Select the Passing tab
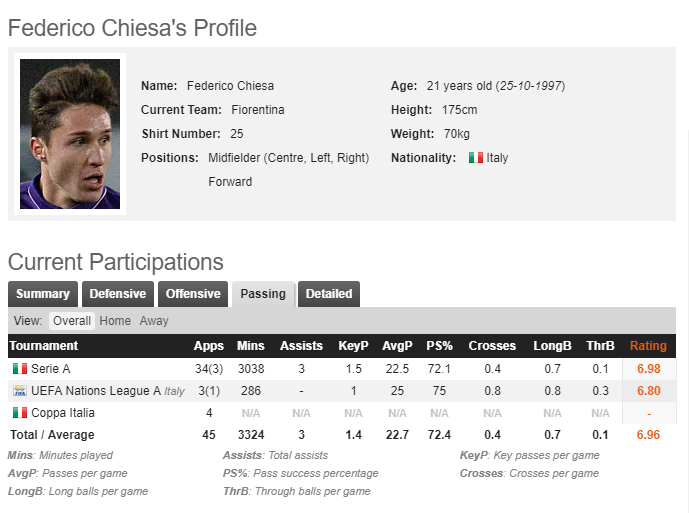This screenshot has width=689, height=513. point(263,294)
